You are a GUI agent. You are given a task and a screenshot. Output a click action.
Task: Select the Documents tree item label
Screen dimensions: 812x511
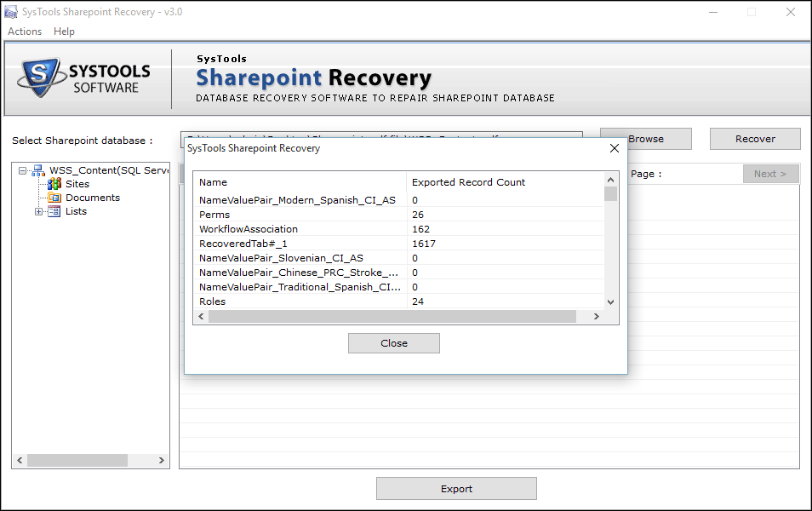pos(93,198)
